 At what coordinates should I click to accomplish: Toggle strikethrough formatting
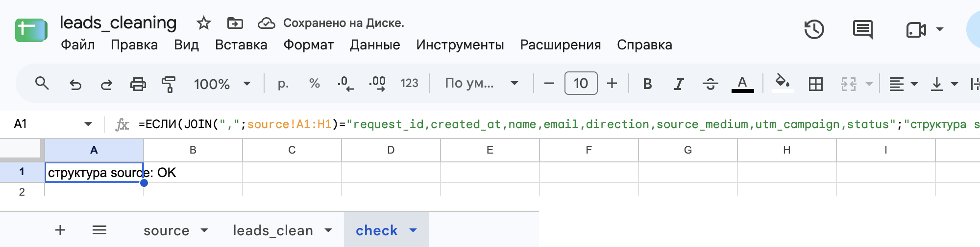[710, 84]
